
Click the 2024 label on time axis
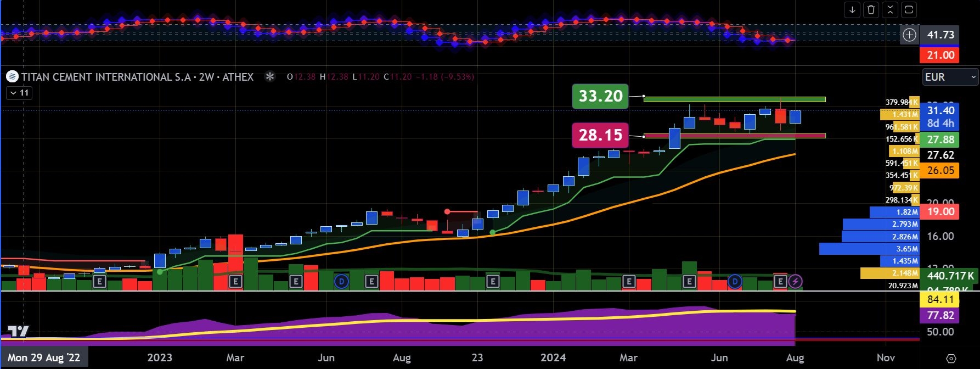pos(553,358)
